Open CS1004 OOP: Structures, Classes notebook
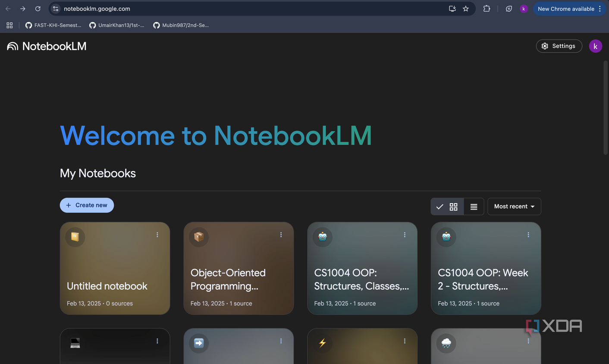The image size is (609, 364). tap(362, 268)
